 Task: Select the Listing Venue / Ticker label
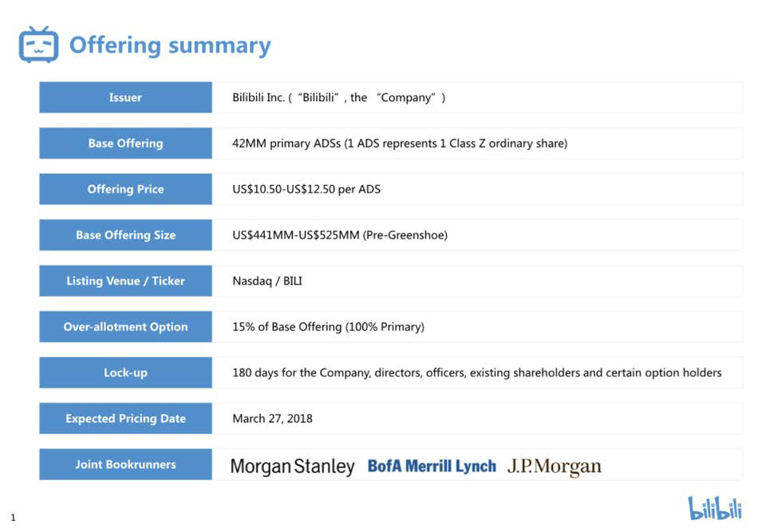click(126, 281)
